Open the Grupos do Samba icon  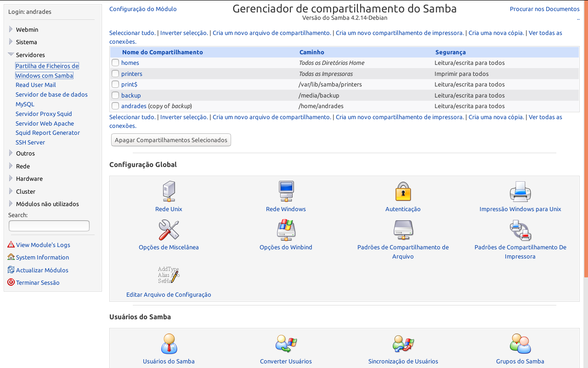(x=520, y=344)
